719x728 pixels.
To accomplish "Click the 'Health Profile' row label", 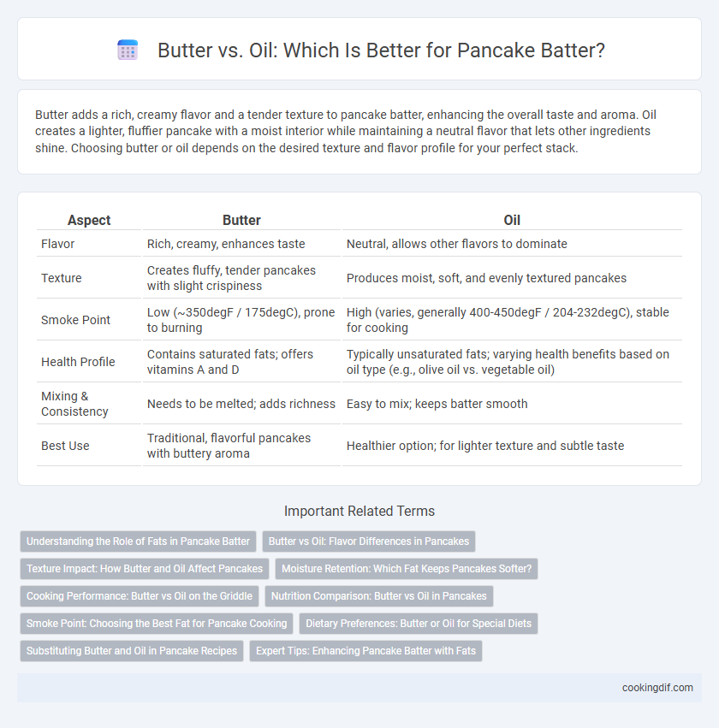I will coord(78,362).
